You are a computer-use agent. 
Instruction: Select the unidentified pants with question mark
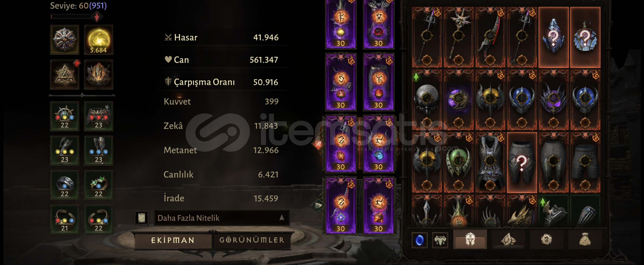click(522, 162)
